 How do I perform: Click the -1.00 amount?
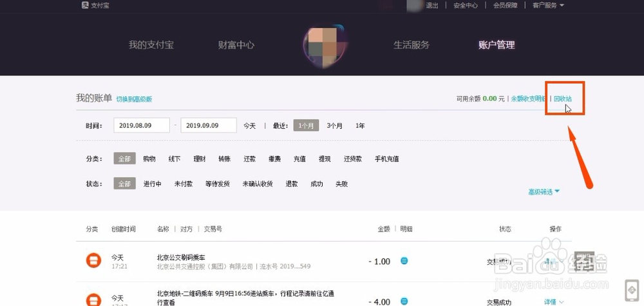tap(379, 262)
